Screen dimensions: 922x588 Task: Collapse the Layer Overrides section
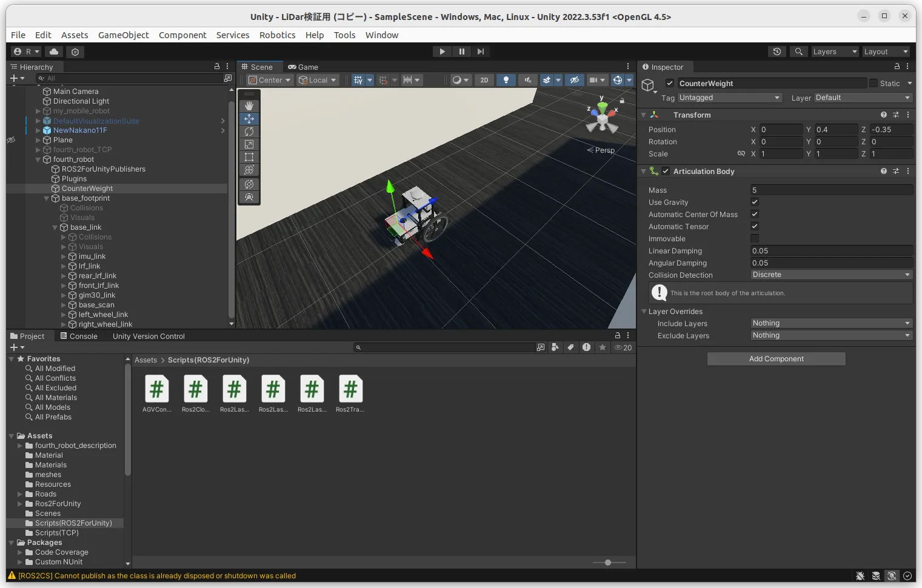point(644,312)
